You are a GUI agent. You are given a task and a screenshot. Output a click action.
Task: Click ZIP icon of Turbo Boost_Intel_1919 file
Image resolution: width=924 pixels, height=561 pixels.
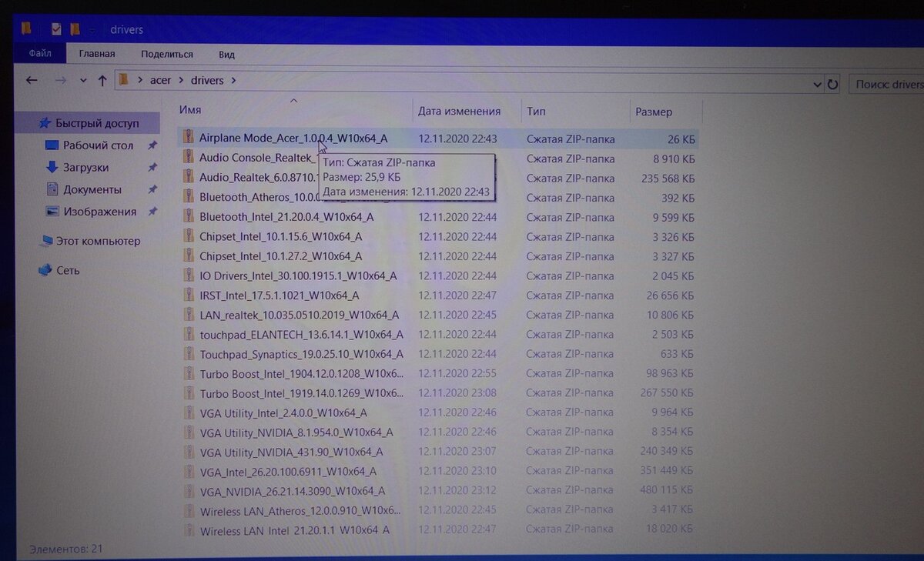tap(189, 392)
